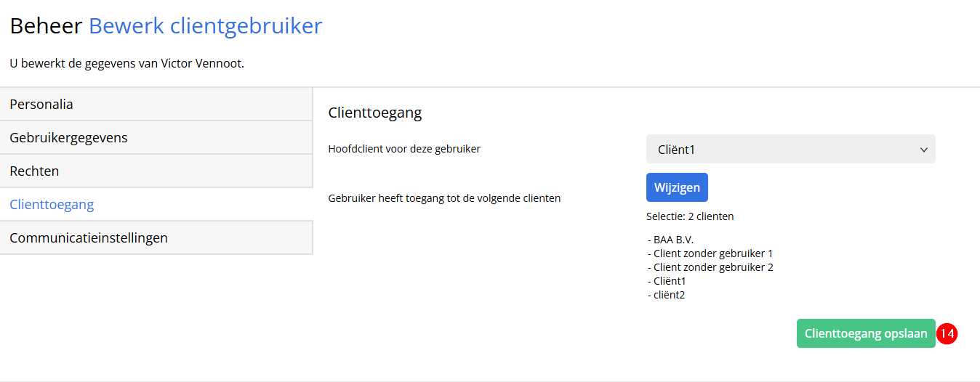Save with Clienttoegang opslaan button

tap(866, 333)
